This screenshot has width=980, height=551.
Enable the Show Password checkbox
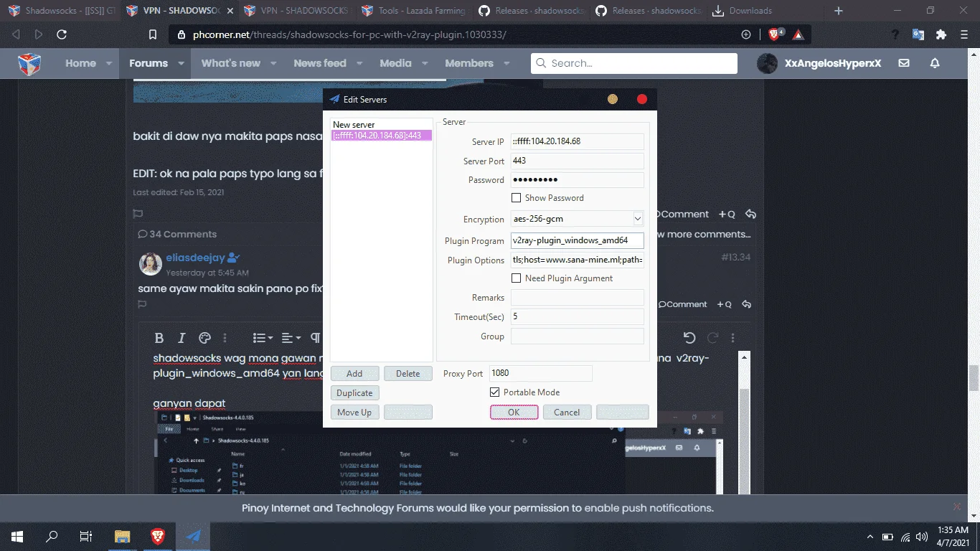516,197
